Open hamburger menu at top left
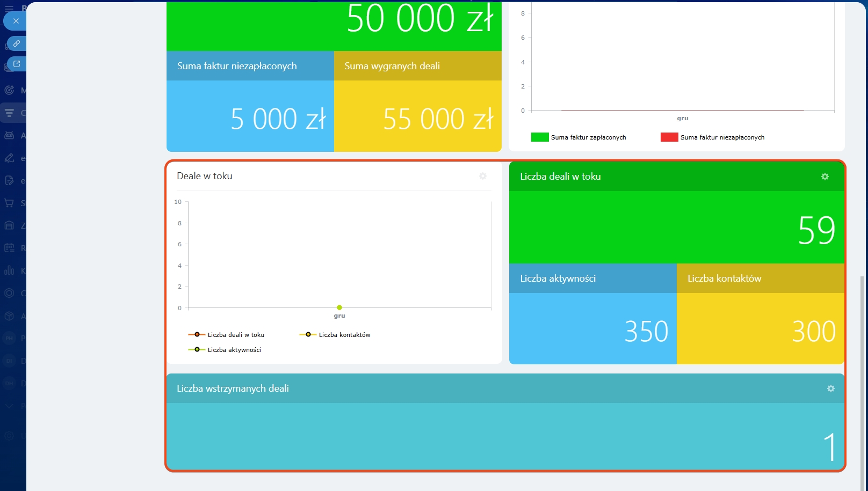Screen dimensions: 868x491 click(x=9, y=9)
